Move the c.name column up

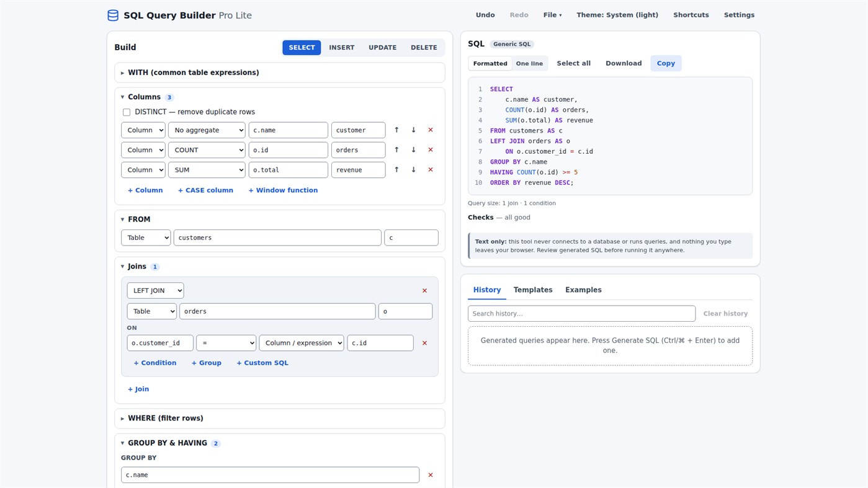[x=396, y=130]
